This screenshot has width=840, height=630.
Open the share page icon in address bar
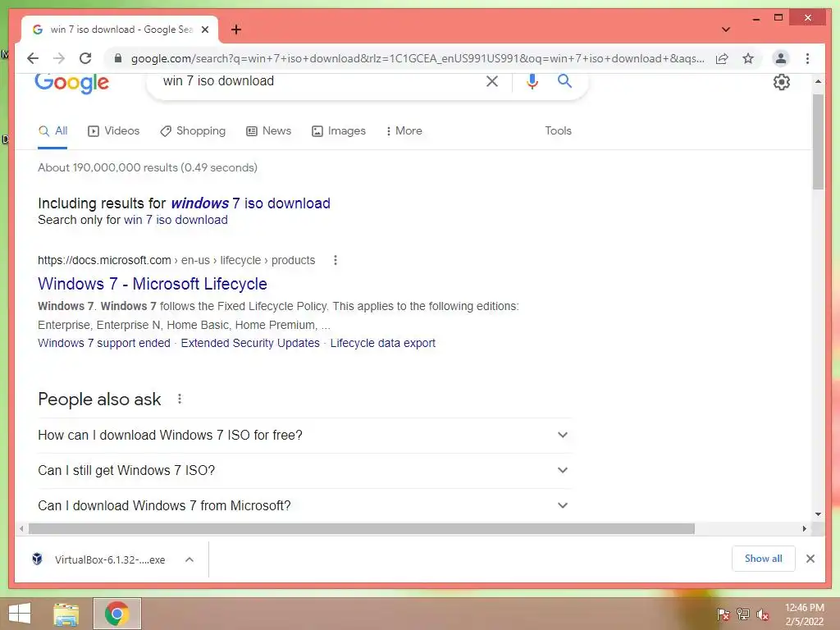tap(722, 58)
